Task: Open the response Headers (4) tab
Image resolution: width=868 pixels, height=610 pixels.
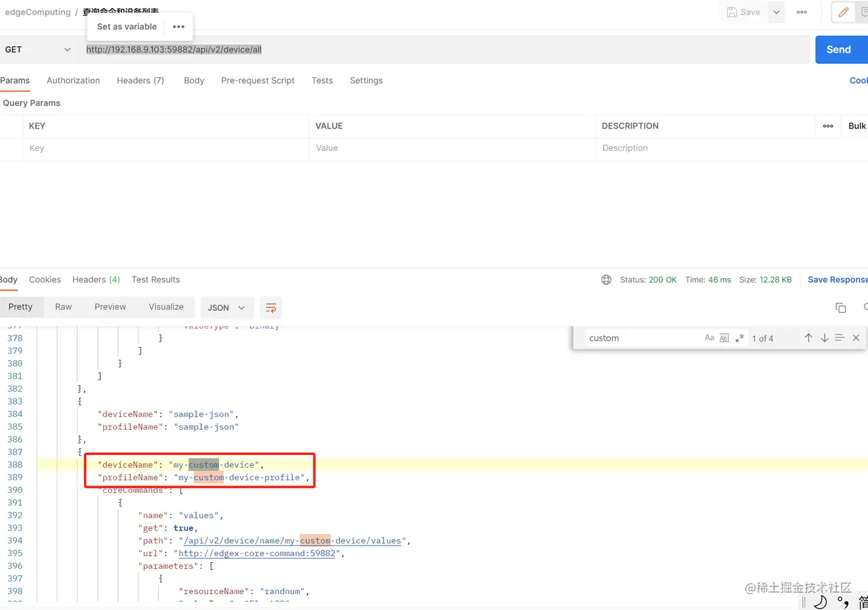Action: [x=96, y=280]
